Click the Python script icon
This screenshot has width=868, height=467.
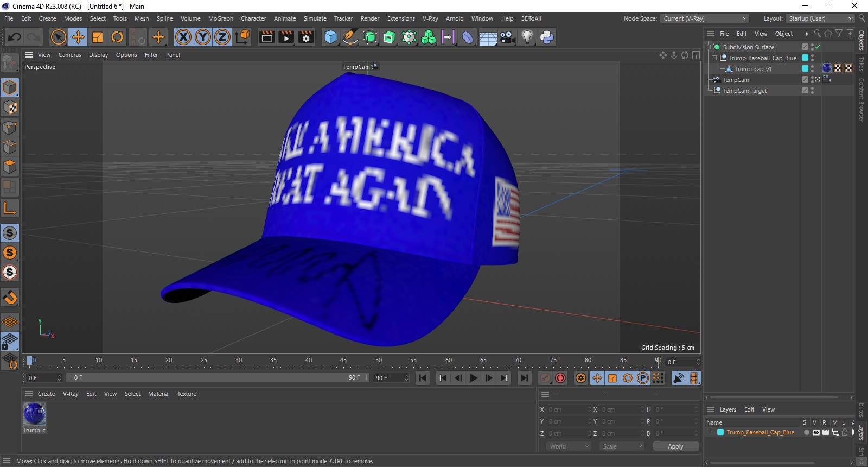(547, 37)
